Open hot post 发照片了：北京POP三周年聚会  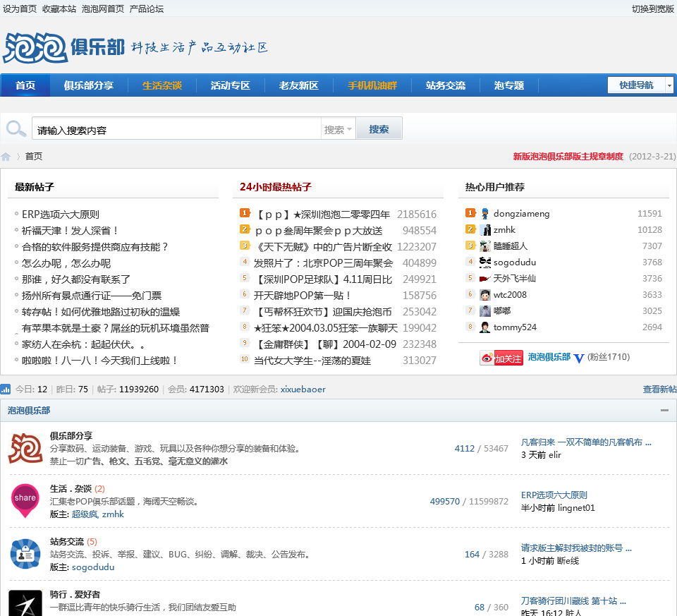point(324,263)
